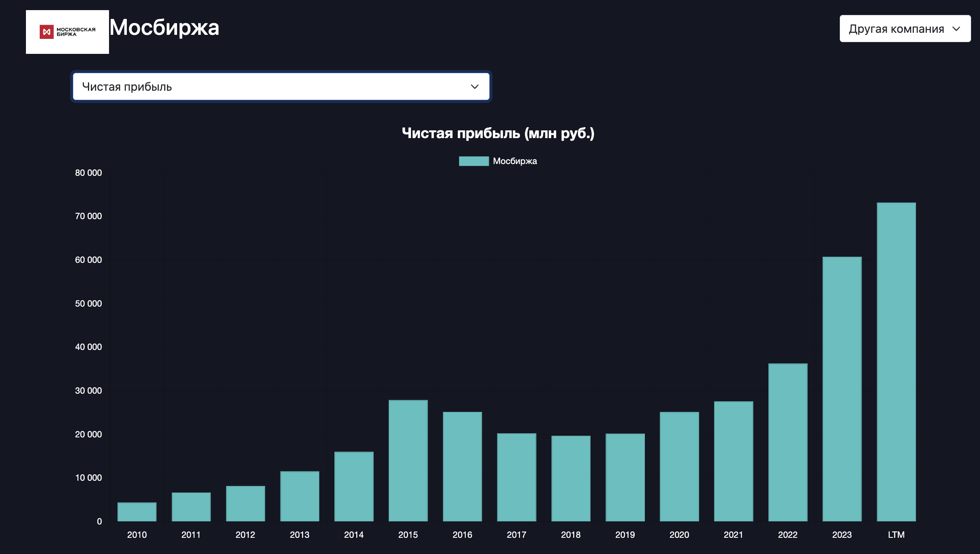Click the chevron in 'Другая компания' selector
Image resolution: width=980 pixels, height=554 pixels.
click(956, 29)
